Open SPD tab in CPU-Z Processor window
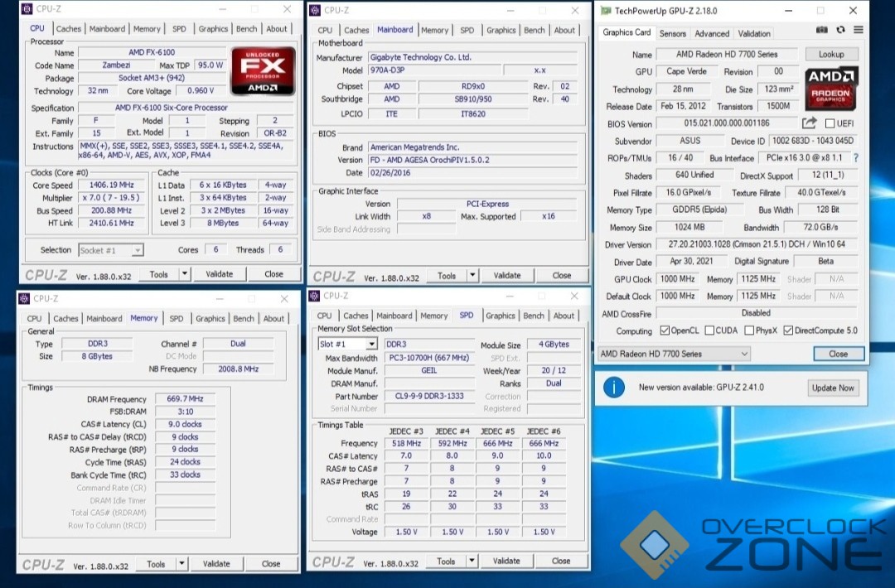Viewport: 895px width, 588px height. (x=179, y=28)
